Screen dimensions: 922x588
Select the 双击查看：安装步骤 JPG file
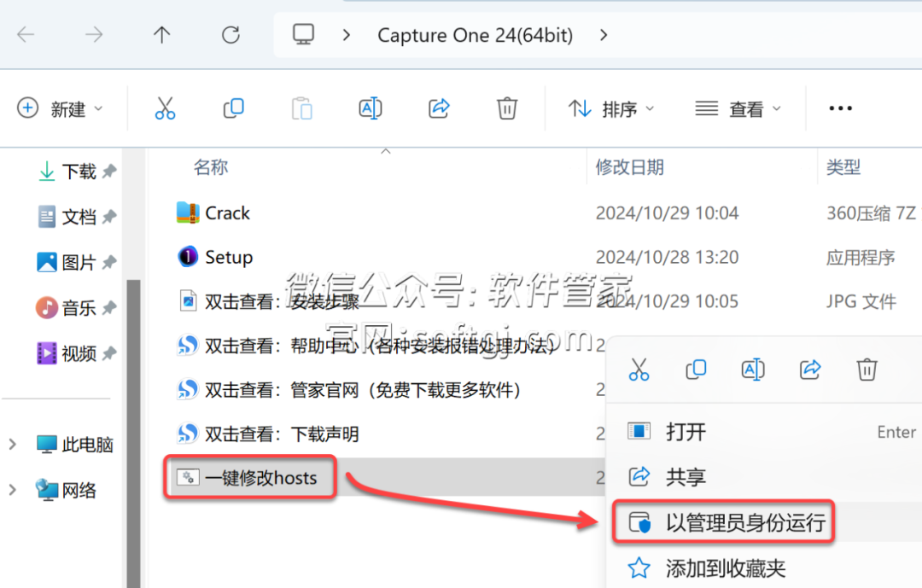(269, 301)
